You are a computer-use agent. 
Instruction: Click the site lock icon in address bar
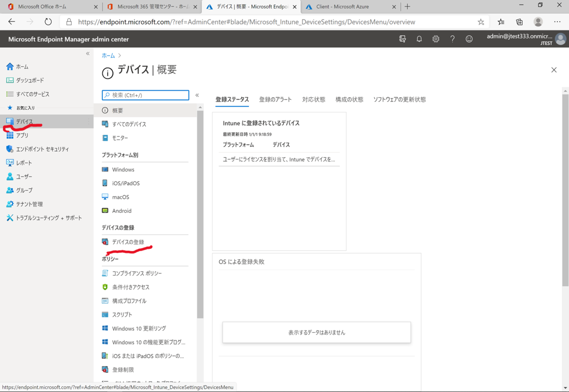(69, 22)
